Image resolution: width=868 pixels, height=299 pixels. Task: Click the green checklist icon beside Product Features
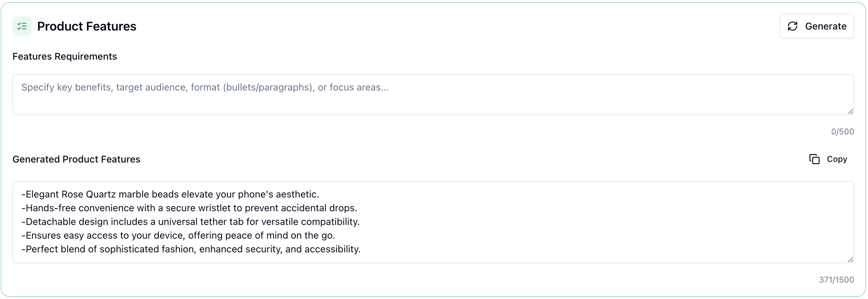point(22,26)
